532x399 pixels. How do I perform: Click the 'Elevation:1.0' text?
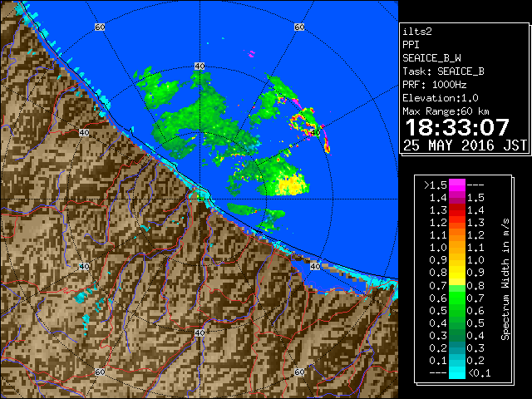[x=441, y=98]
